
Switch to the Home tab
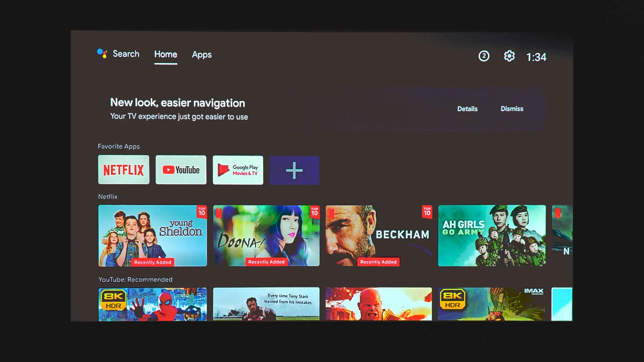tap(166, 54)
